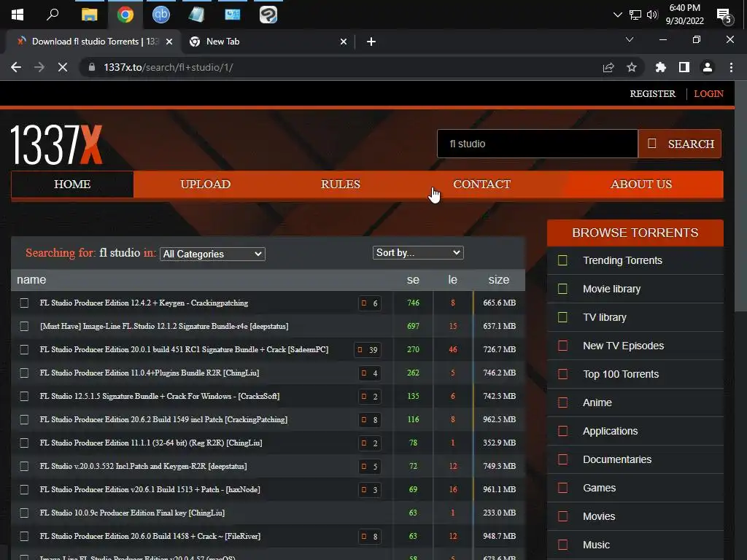747x560 pixels.
Task: Switch to the New Tab browser tab
Action: (x=268, y=42)
